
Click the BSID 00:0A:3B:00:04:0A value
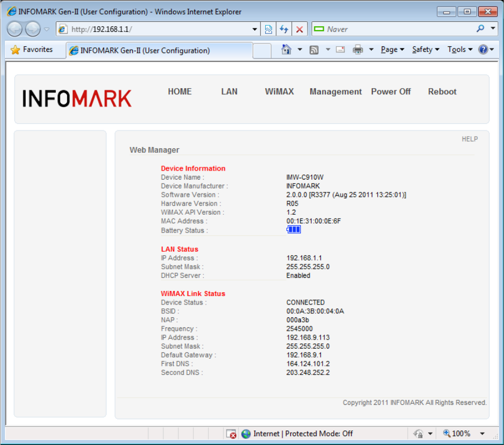coord(315,311)
